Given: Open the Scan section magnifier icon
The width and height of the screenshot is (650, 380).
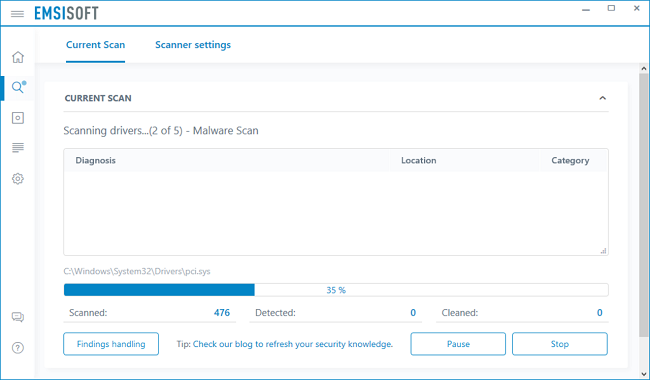Looking at the screenshot, I should pyautogui.click(x=18, y=87).
